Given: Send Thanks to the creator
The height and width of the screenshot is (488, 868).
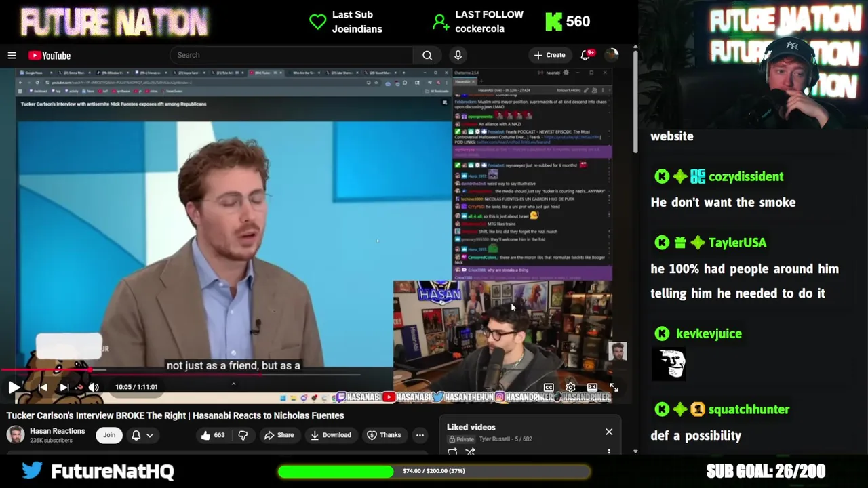Looking at the screenshot, I should [x=384, y=435].
